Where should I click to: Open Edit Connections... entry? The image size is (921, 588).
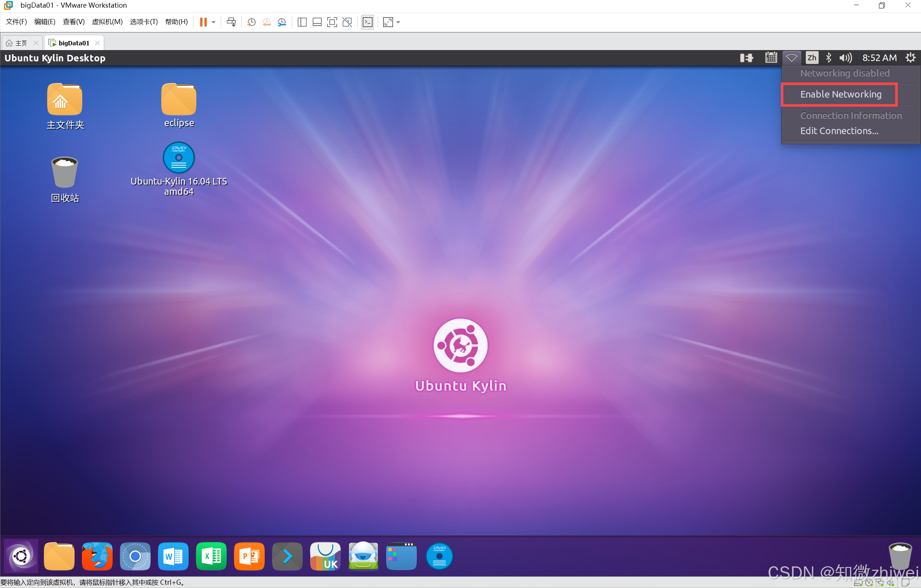pyautogui.click(x=839, y=131)
